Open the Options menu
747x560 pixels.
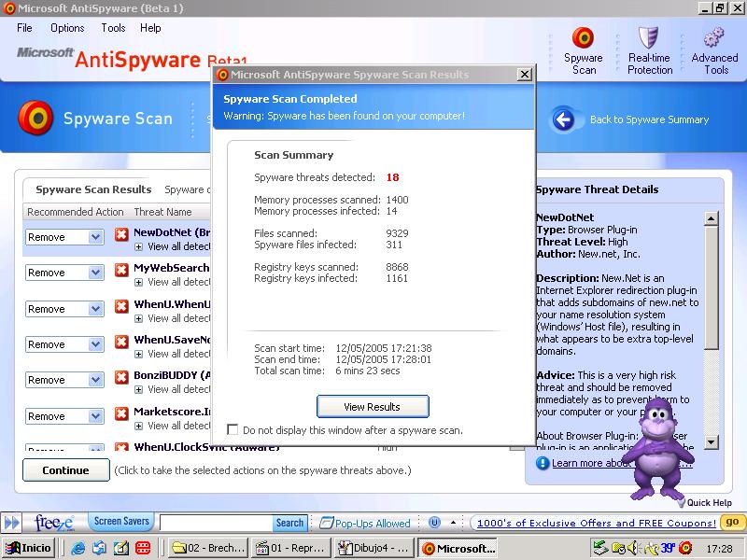(x=67, y=28)
